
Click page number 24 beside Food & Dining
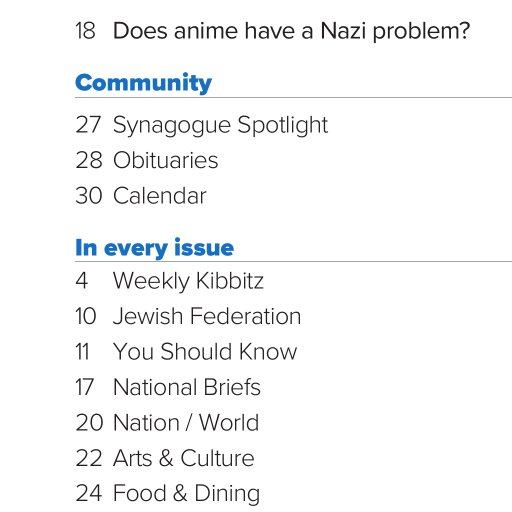pos(88,493)
